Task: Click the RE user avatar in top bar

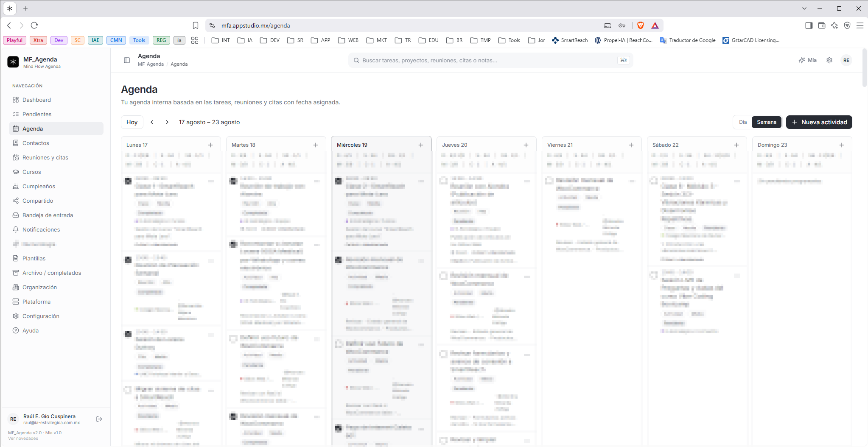Action: [846, 60]
